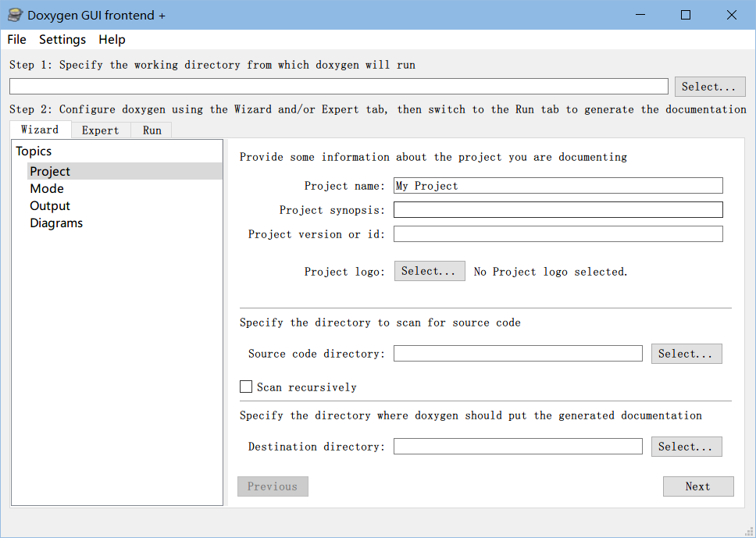
Task: Browse for the source code directory
Action: [x=686, y=354]
